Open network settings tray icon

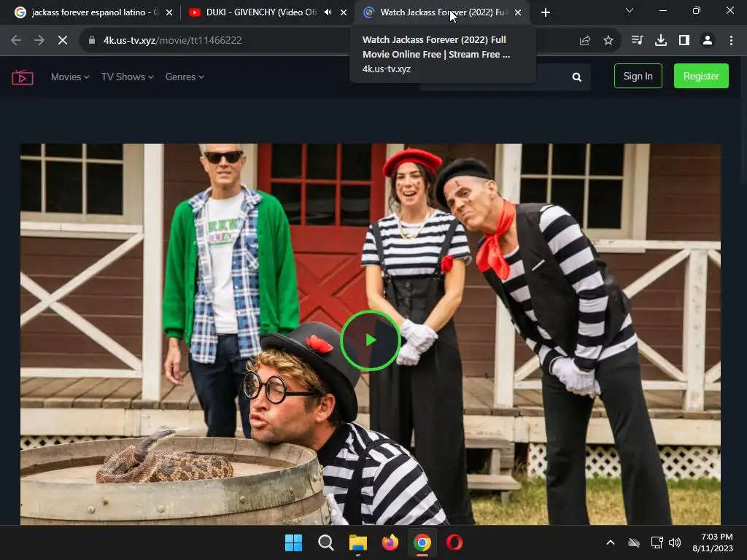(x=657, y=542)
